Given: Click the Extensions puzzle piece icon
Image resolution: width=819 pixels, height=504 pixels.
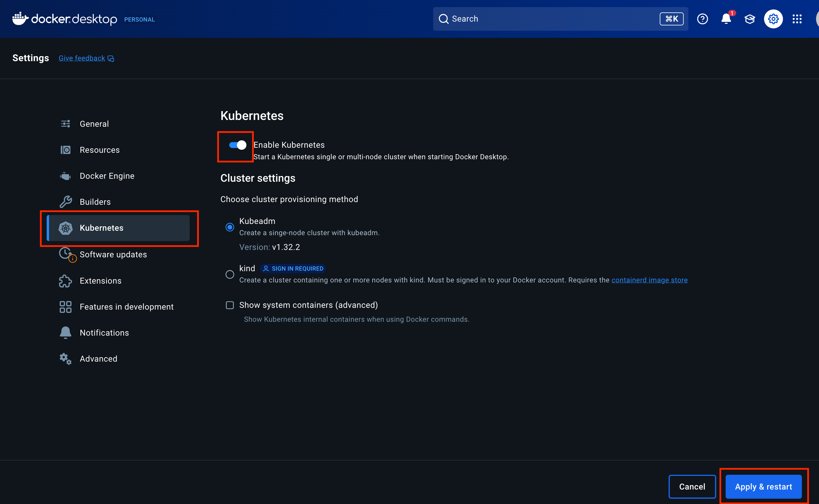Looking at the screenshot, I should tap(65, 281).
